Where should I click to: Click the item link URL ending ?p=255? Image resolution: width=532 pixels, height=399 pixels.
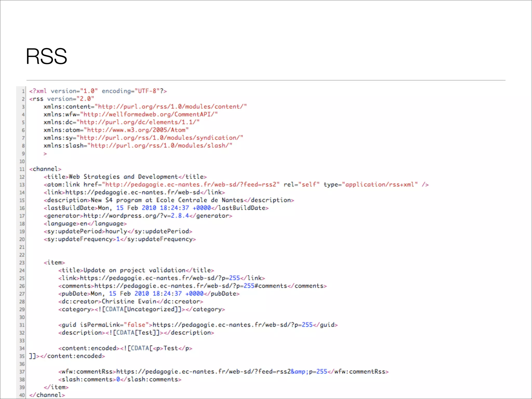[159, 278]
